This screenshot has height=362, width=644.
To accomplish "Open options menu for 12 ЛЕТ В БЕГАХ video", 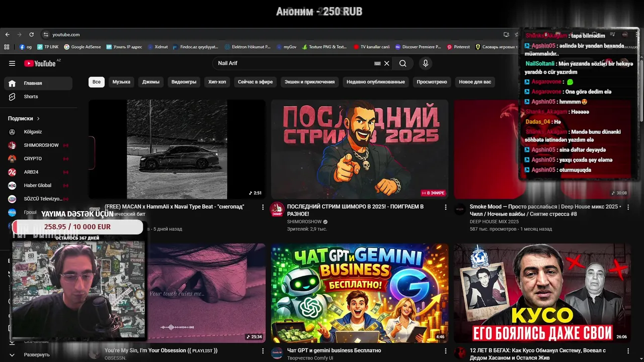I will click(x=628, y=351).
